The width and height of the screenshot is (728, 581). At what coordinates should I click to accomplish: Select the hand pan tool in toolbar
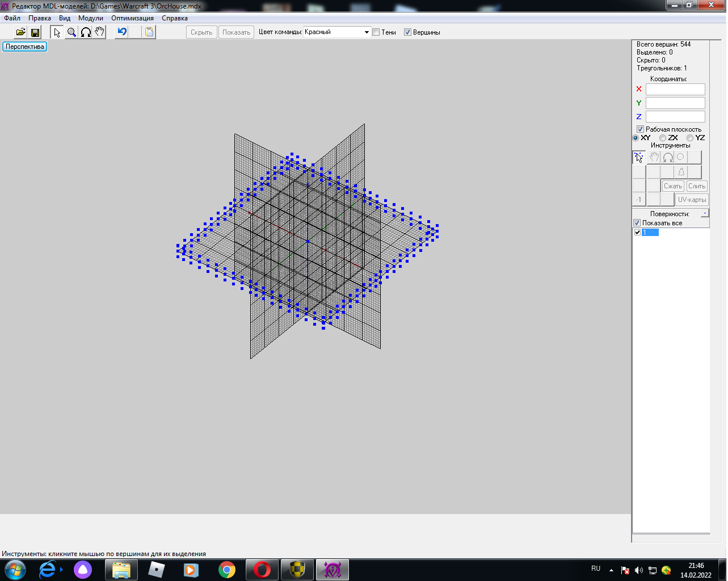(x=100, y=32)
